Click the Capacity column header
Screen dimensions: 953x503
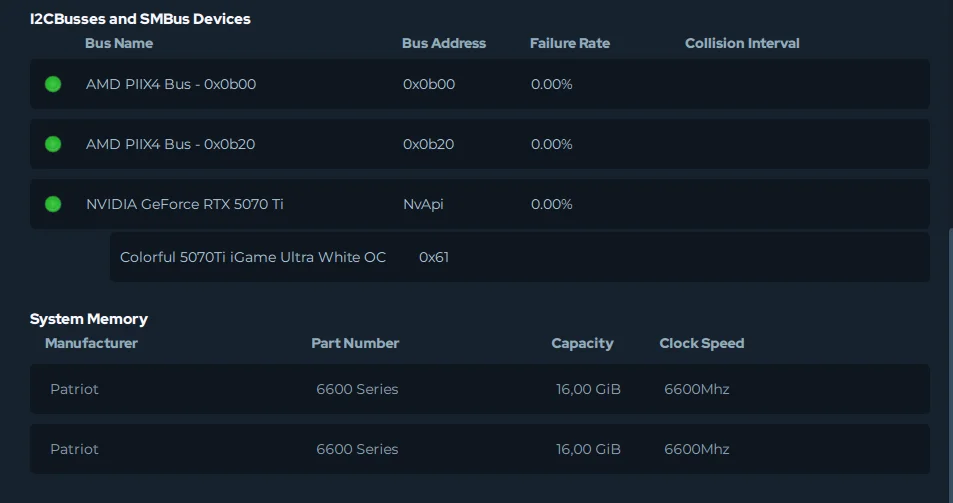coord(582,343)
